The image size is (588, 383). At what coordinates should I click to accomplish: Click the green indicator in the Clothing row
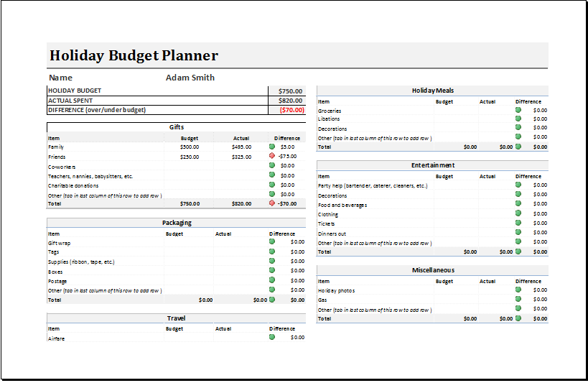(518, 213)
